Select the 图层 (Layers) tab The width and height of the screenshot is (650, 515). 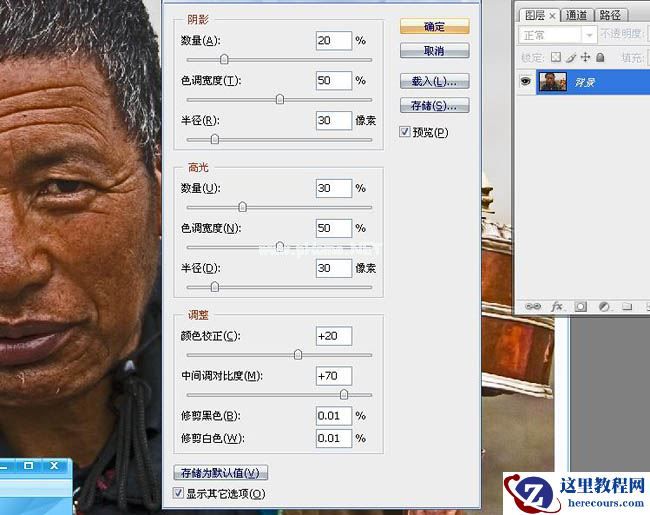coord(535,15)
